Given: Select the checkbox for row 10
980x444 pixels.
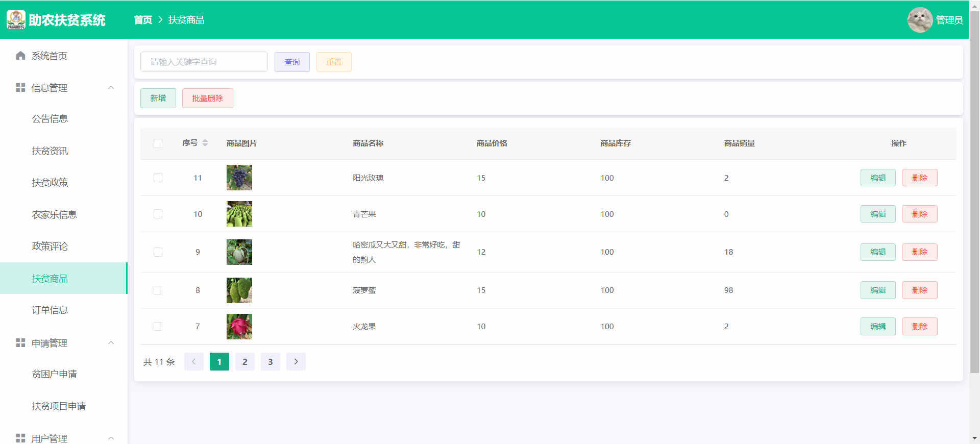Looking at the screenshot, I should [x=158, y=214].
